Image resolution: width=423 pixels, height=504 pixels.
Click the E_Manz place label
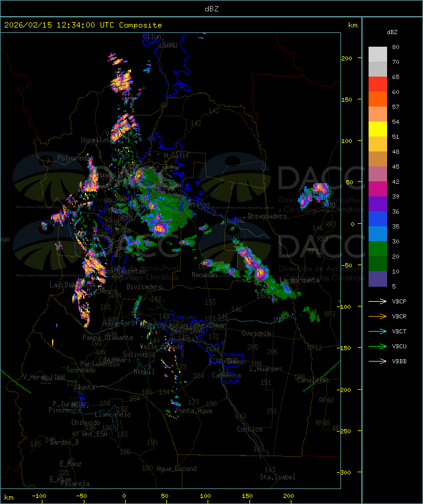coord(71,464)
